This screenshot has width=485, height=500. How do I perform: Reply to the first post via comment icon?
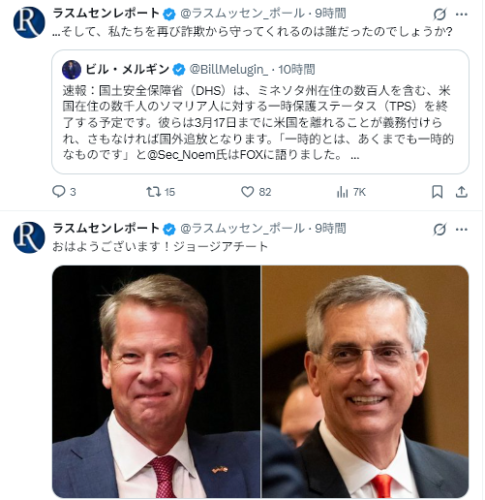59,192
